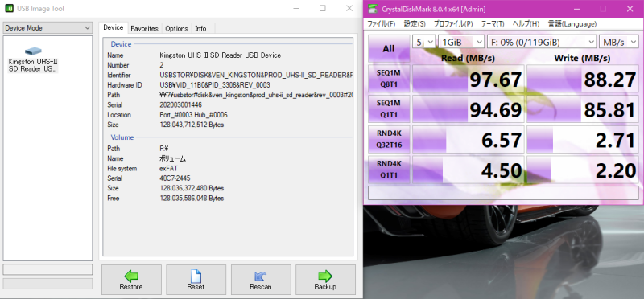Click the Backup button
This screenshot has height=299, width=644.
point(325,280)
